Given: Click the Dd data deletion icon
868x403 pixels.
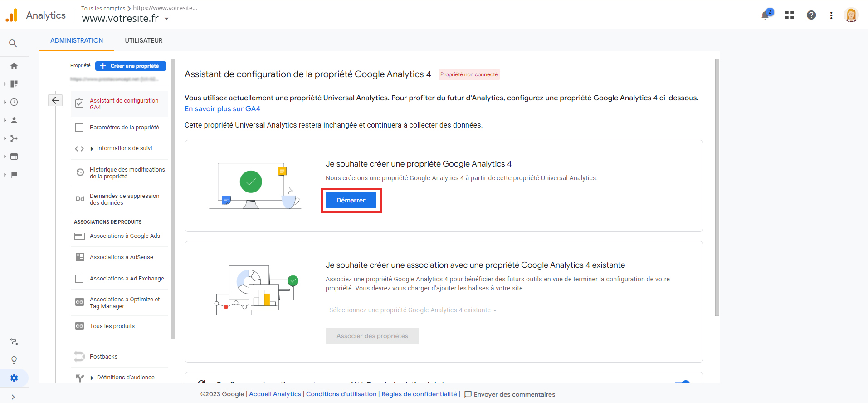Looking at the screenshot, I should 80,199.
